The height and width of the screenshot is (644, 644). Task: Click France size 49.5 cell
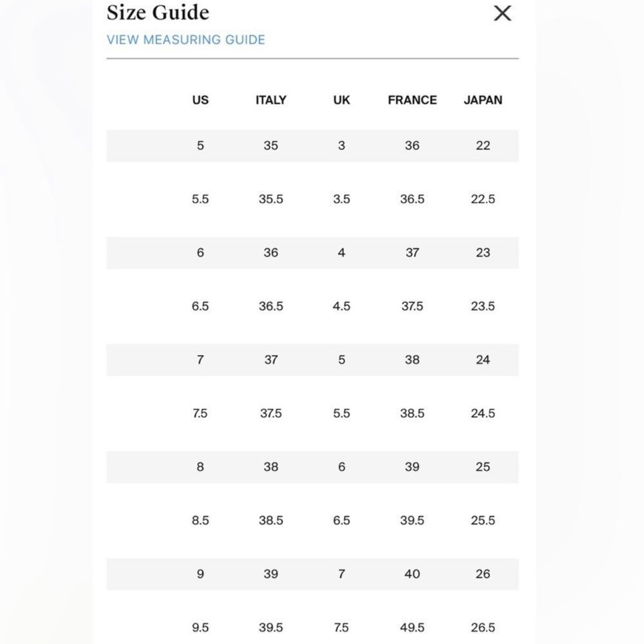pos(412,627)
